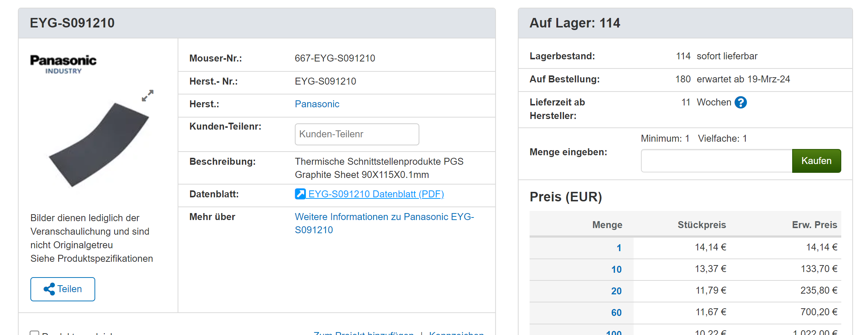
Task: Focus the Kunden-Teilenr input field
Action: pyautogui.click(x=357, y=134)
